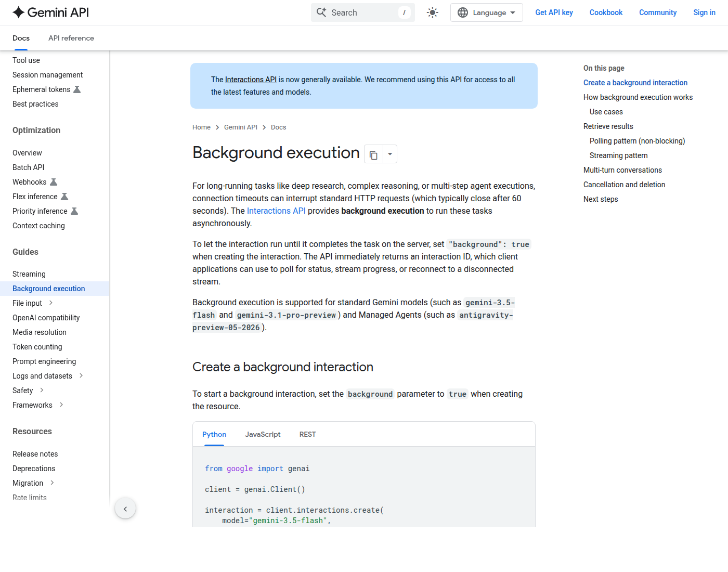Viewport: 728px width, 572px height.
Task: Go to Gemini API breadcrumb
Action: [x=241, y=127]
